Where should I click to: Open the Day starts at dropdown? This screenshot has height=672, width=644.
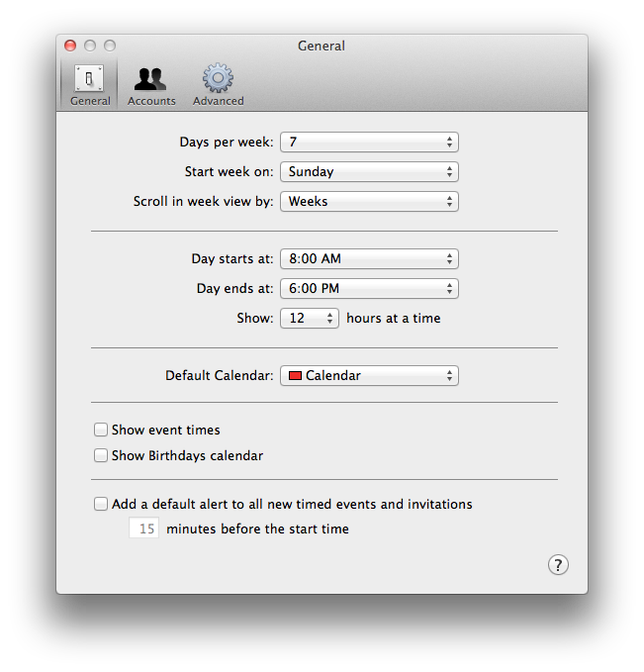[x=369, y=259]
